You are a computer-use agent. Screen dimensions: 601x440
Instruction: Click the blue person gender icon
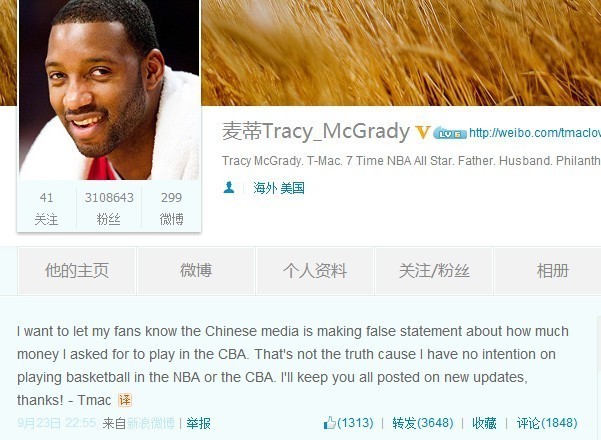(x=229, y=187)
